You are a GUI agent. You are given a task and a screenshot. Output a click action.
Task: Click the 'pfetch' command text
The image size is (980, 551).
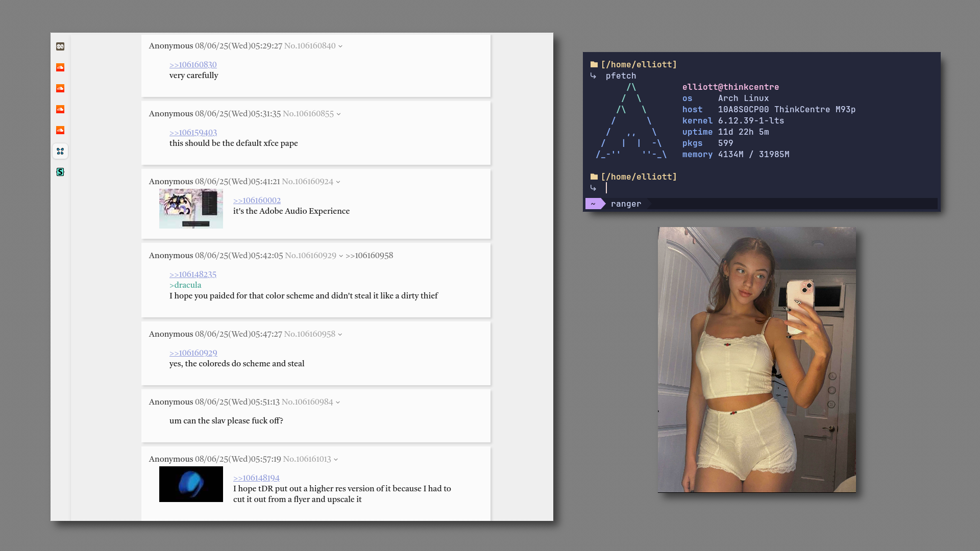point(621,76)
